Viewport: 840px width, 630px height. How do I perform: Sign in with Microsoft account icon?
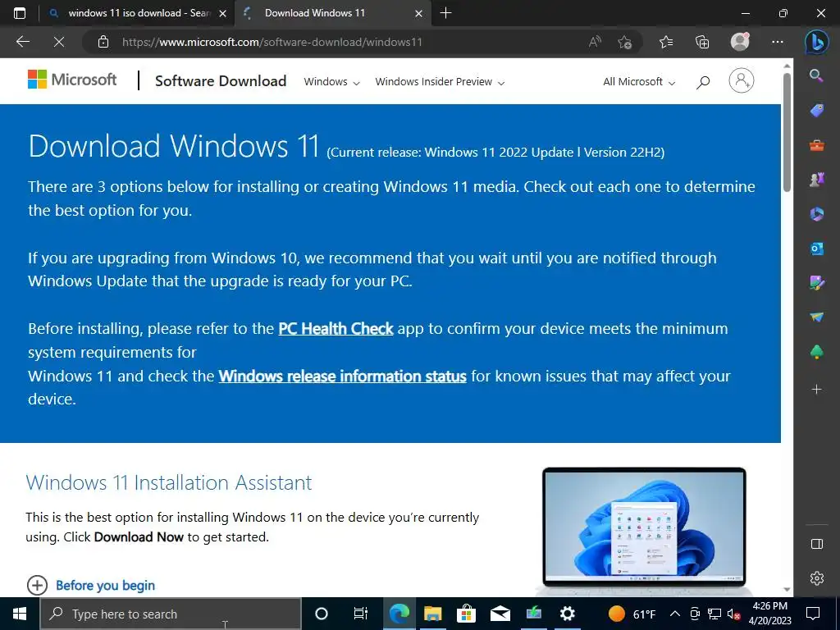[x=742, y=80]
